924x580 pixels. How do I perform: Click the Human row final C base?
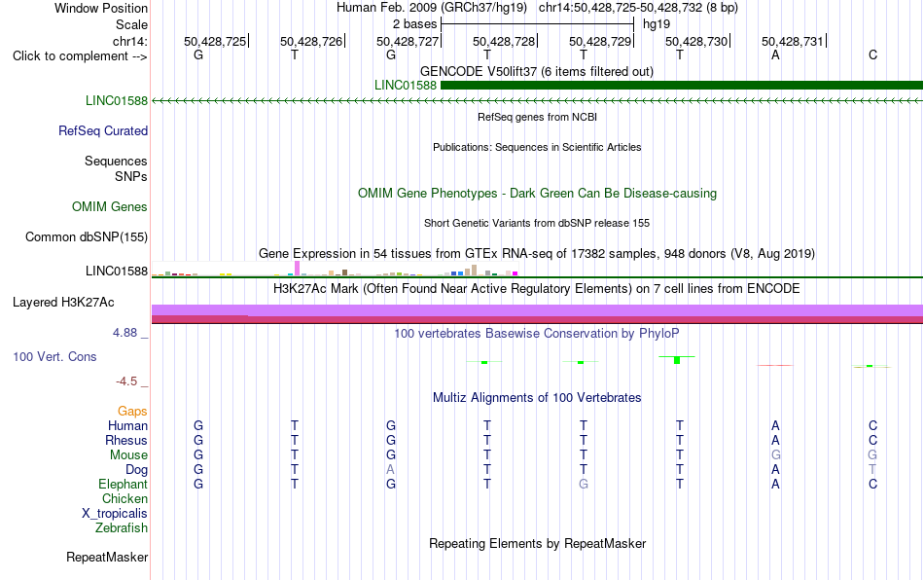click(x=872, y=425)
